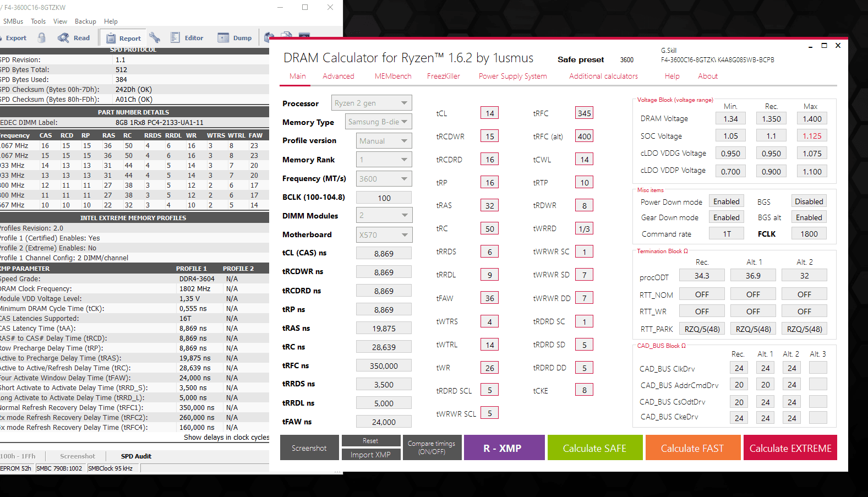Screen dimensions: 868x497
Task: Open the Tools menu in Thaiphoon
Action: tap(38, 21)
